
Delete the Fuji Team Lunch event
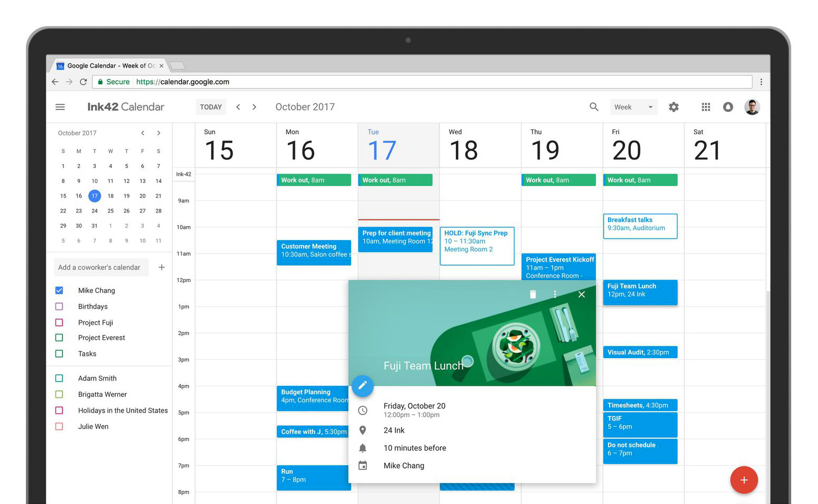532,294
